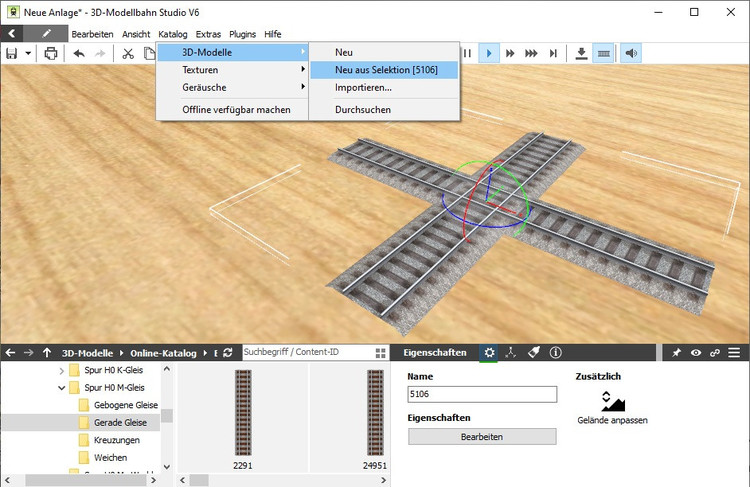
Task: Open the info tab icon in Eigenschaften
Action: point(555,353)
